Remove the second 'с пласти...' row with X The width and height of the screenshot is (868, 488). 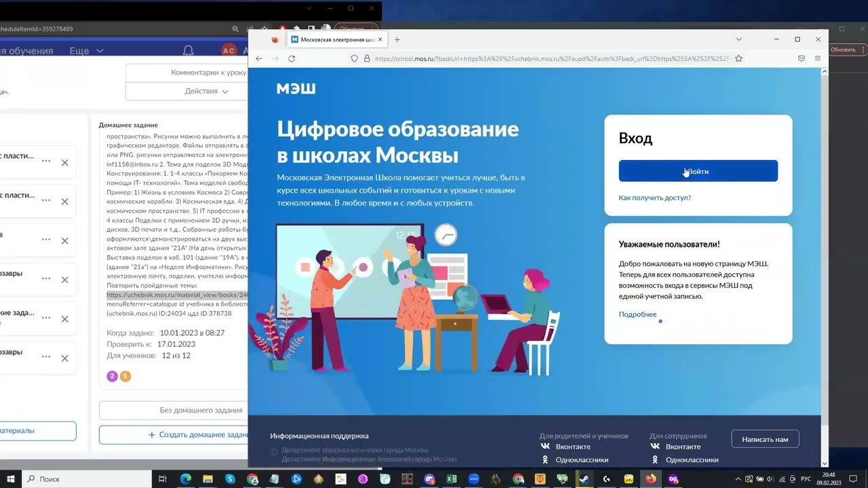pyautogui.click(x=64, y=201)
